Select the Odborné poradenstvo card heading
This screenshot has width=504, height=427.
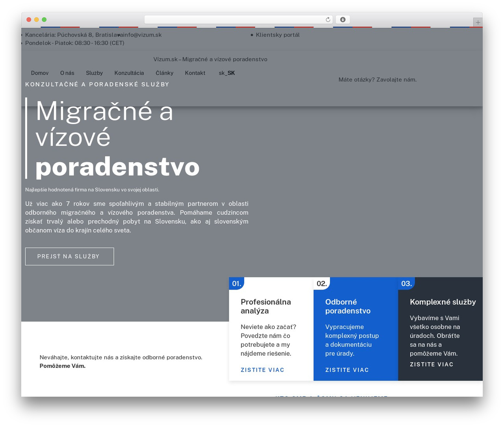(348, 306)
